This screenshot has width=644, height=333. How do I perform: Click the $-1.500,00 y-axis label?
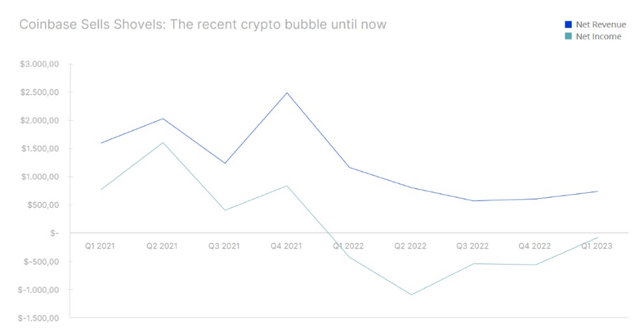(38, 318)
